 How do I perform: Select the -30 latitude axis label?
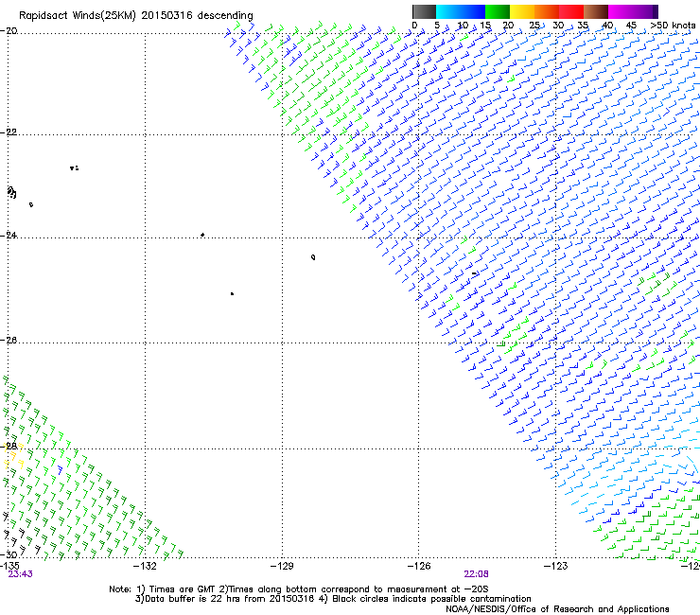pyautogui.click(x=9, y=555)
